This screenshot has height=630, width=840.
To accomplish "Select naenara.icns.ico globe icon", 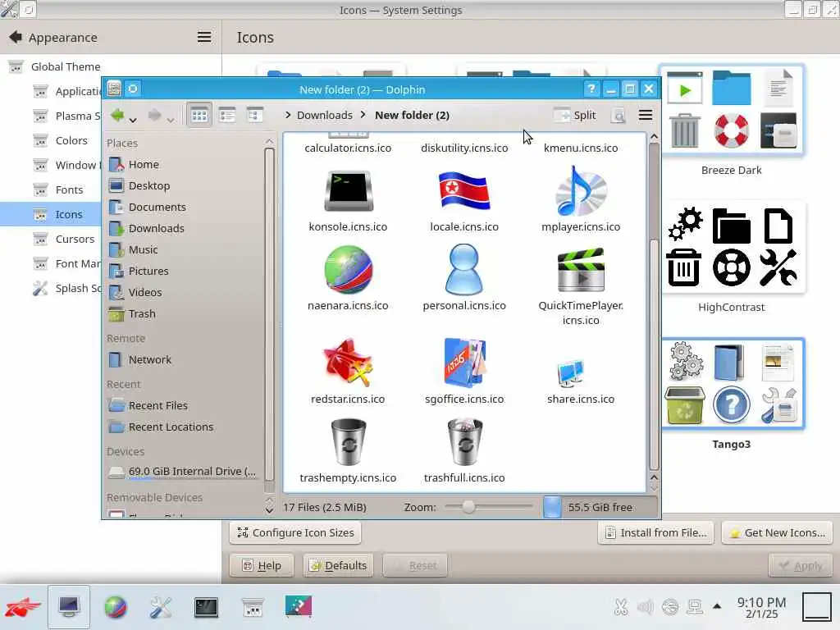I will (x=348, y=270).
